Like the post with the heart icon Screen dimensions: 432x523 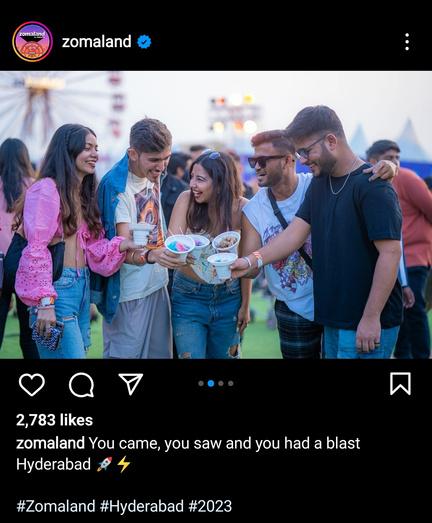click(32, 385)
